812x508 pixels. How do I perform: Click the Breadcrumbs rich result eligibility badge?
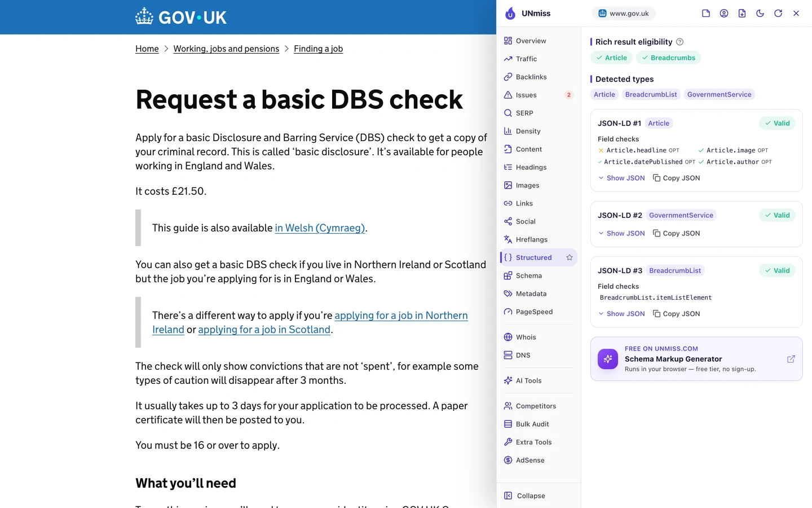(x=668, y=58)
